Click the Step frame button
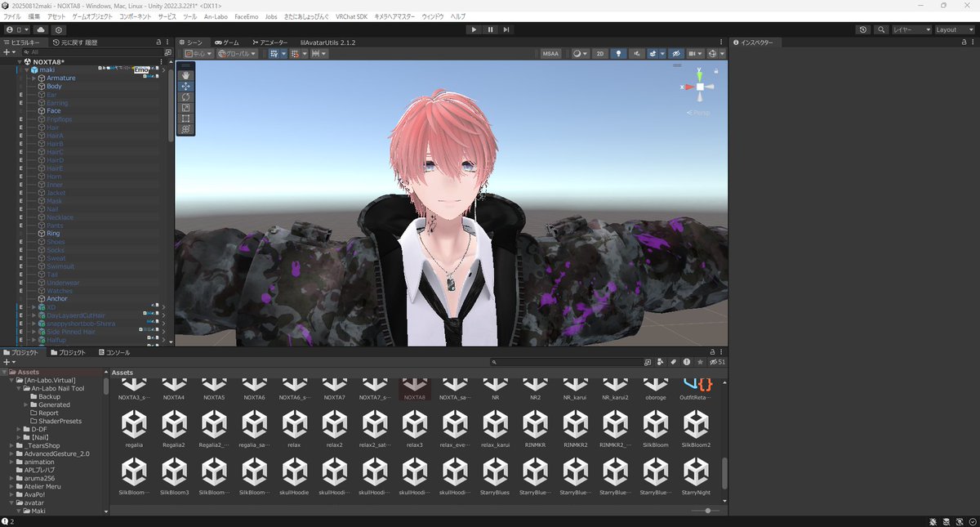Viewport: 980px width, 527px height. tap(507, 29)
